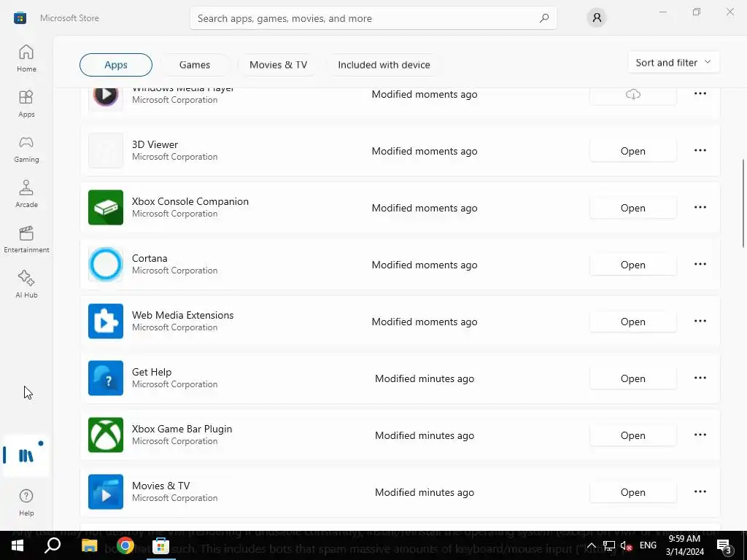This screenshot has width=747, height=560.
Task: Open more options for Windows Media Player
Action: pyautogui.click(x=700, y=94)
